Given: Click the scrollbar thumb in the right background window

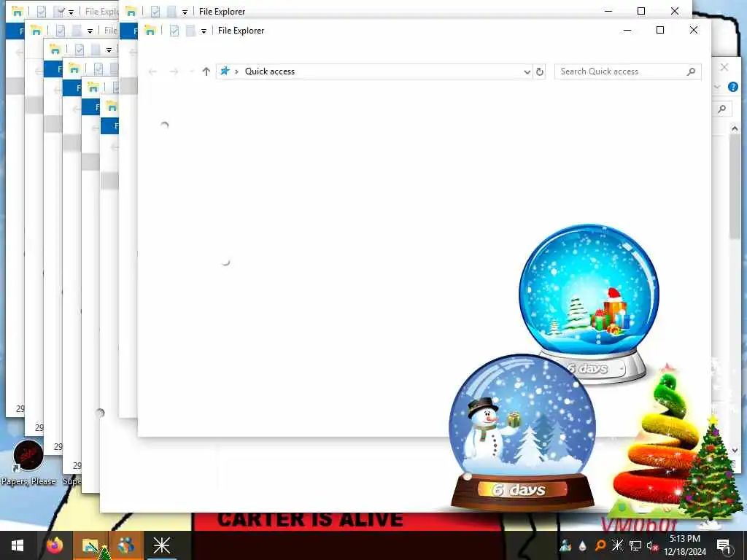Looking at the screenshot, I should (735, 187).
